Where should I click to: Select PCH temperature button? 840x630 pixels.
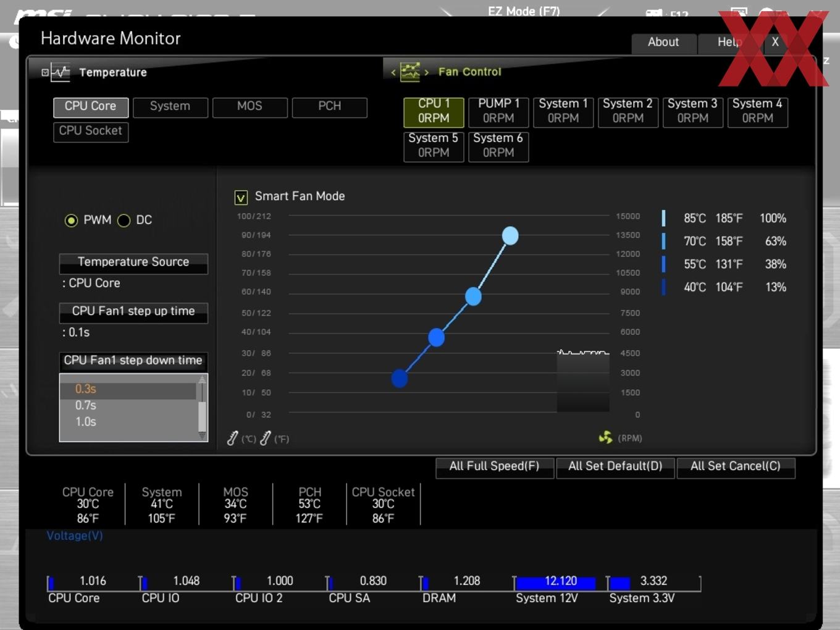[329, 107]
